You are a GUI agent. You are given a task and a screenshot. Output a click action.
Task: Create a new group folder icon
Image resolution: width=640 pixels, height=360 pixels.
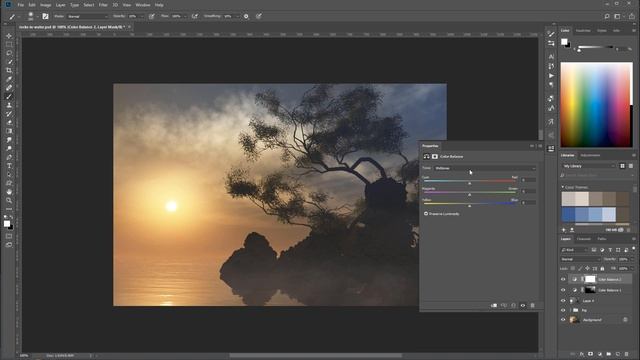point(609,354)
